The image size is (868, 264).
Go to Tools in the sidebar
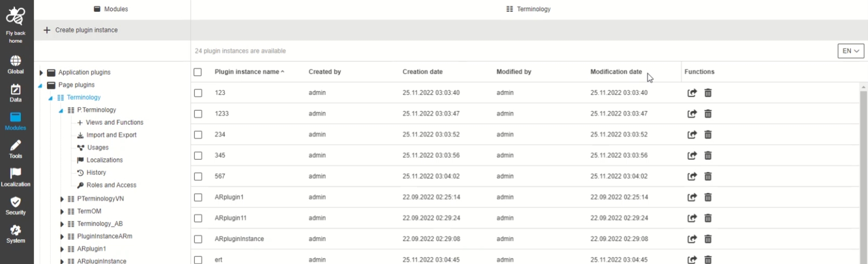pos(16,149)
